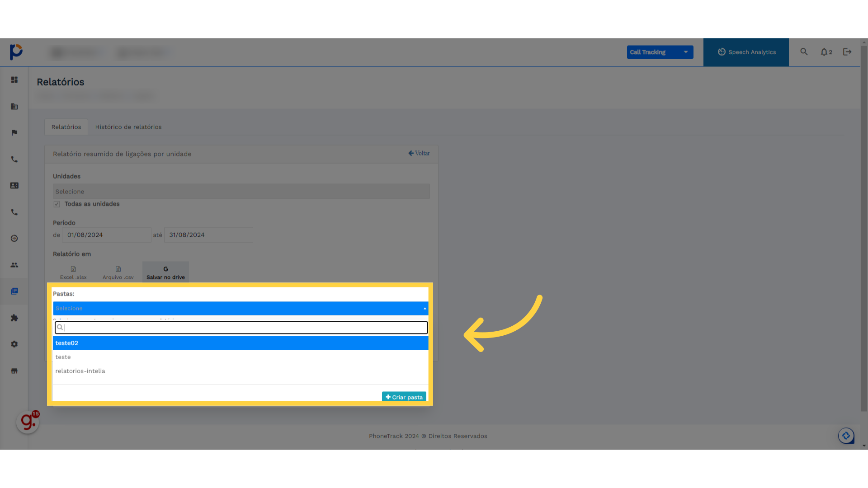Image resolution: width=868 pixels, height=488 pixels.
Task: Switch to Histórico de relatórios tab
Action: (x=128, y=127)
